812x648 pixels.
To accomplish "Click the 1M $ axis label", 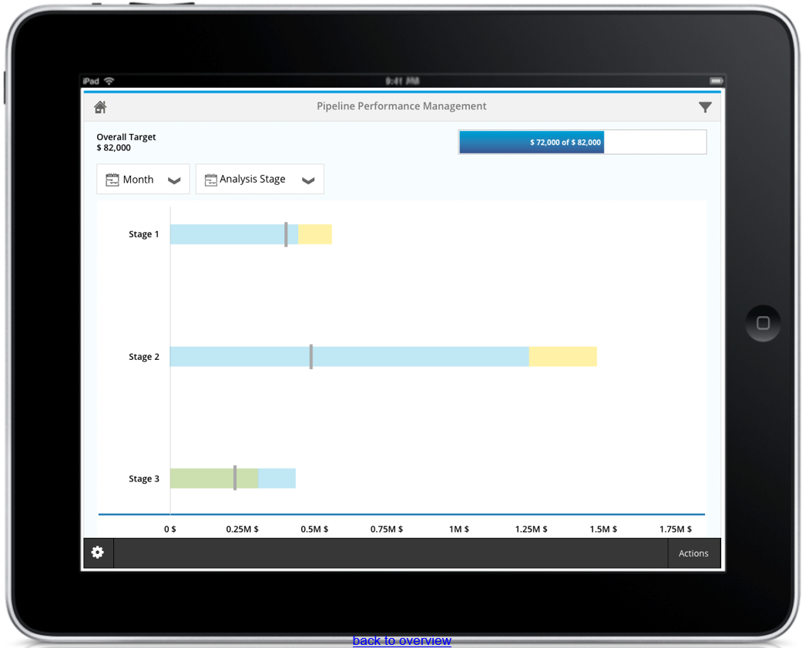I will (459, 529).
